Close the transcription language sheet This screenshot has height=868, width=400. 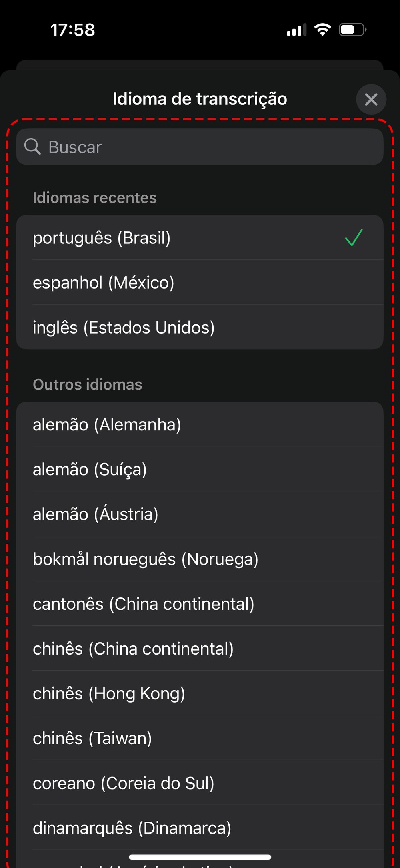tap(371, 99)
